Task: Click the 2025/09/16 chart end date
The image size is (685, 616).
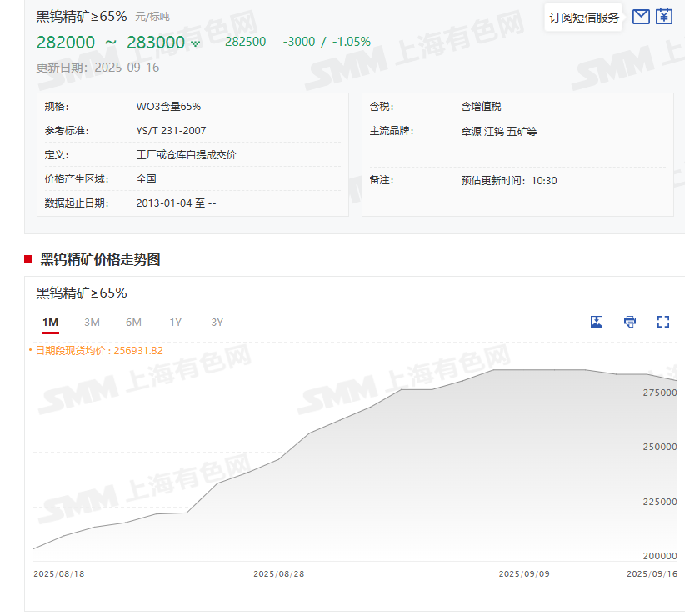Action: [x=652, y=574]
